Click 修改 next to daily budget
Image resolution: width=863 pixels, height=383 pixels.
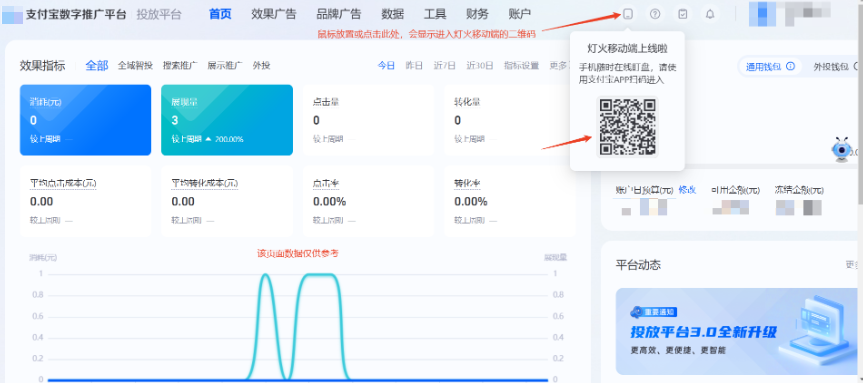pyautogui.click(x=687, y=190)
